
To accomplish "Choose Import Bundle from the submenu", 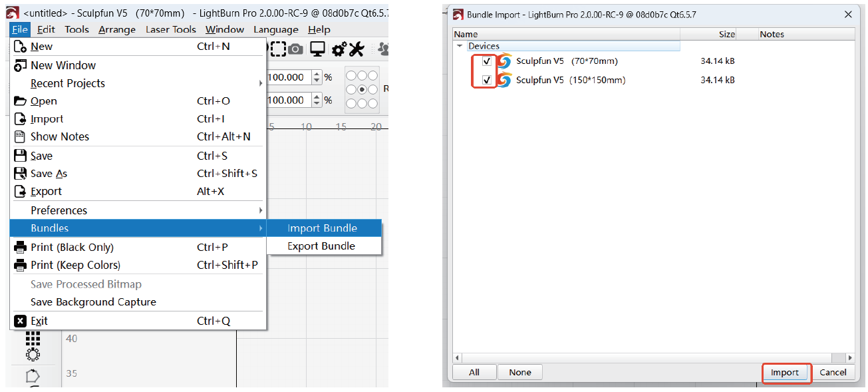I will pyautogui.click(x=323, y=228).
